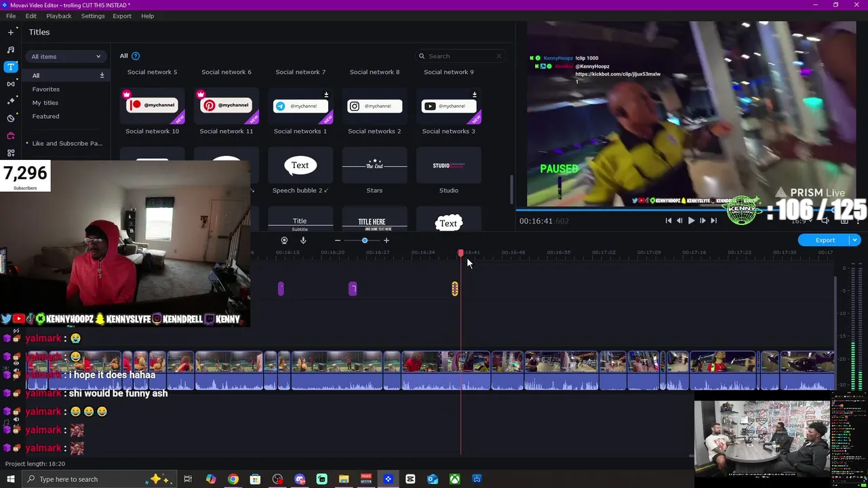This screenshot has width=868, height=488.
Task: Select the Stars title thumbnail
Action: click(x=374, y=166)
